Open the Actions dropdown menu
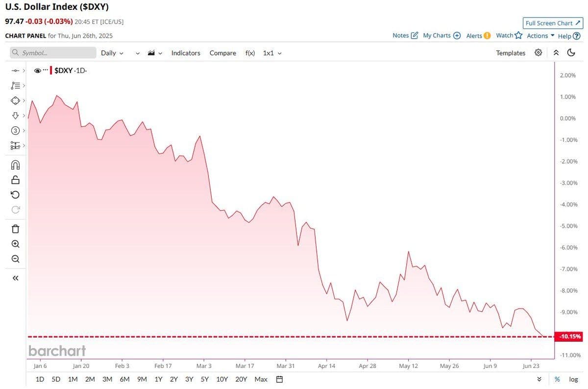 point(540,36)
